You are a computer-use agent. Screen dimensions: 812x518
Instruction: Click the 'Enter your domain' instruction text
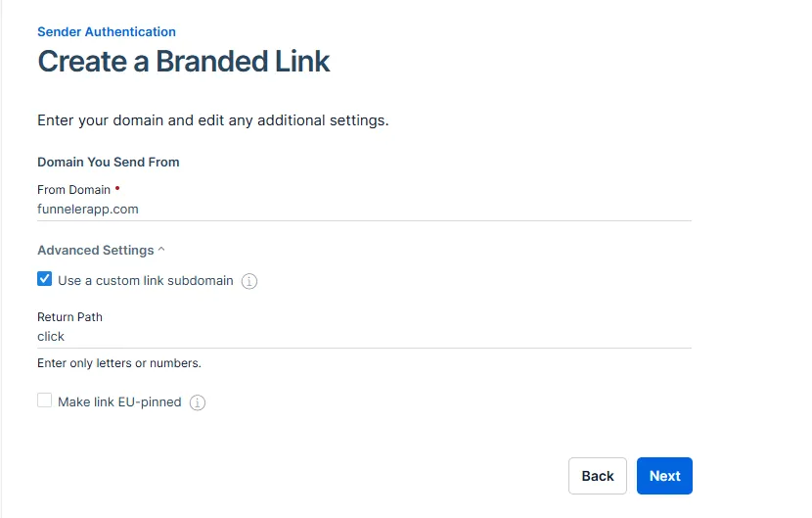click(213, 120)
